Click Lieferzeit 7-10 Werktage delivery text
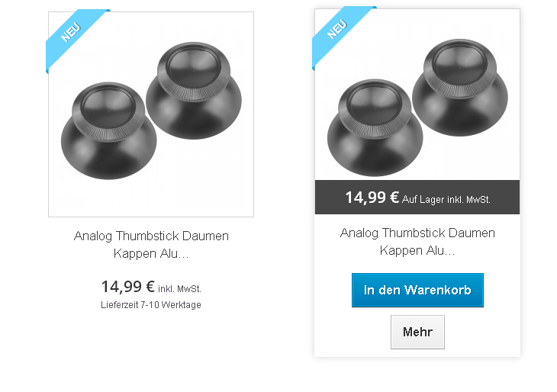The height and width of the screenshot is (392, 557). point(151,305)
